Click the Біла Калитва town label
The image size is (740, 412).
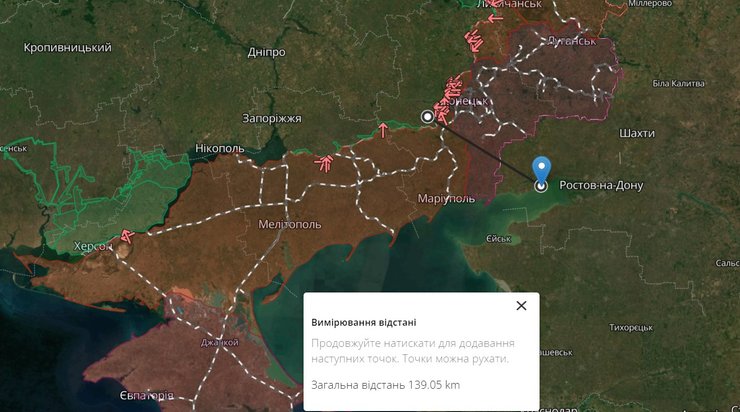tap(679, 84)
